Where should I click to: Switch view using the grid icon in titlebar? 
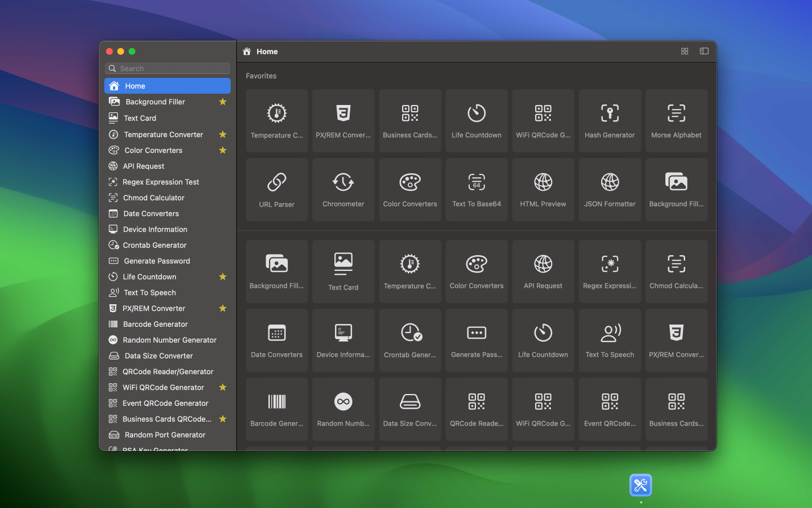coord(685,51)
